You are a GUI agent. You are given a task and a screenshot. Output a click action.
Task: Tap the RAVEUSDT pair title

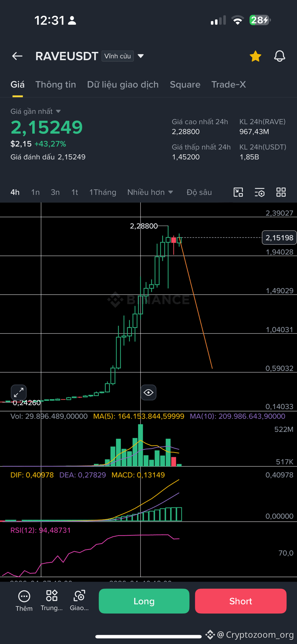pyautogui.click(x=67, y=56)
